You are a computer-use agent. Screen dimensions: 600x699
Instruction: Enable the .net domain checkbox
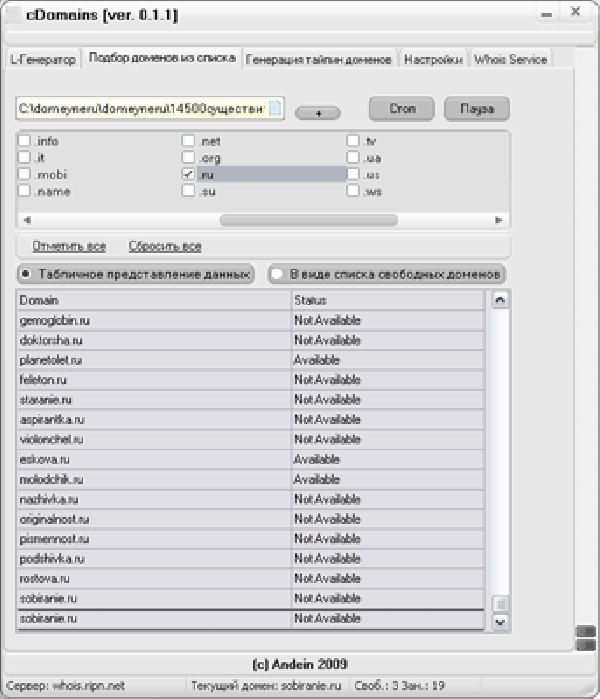coord(188,141)
